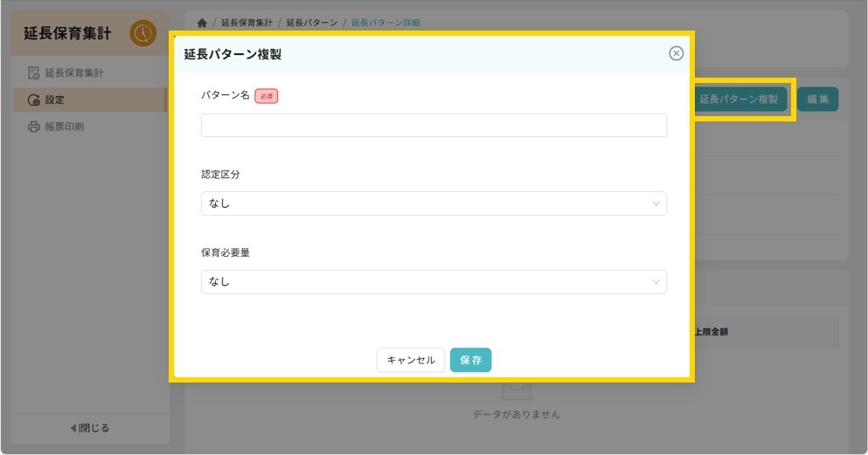Image resolution: width=868 pixels, height=455 pixels.
Task: Focus the パターン名 text field
Action: point(434,126)
